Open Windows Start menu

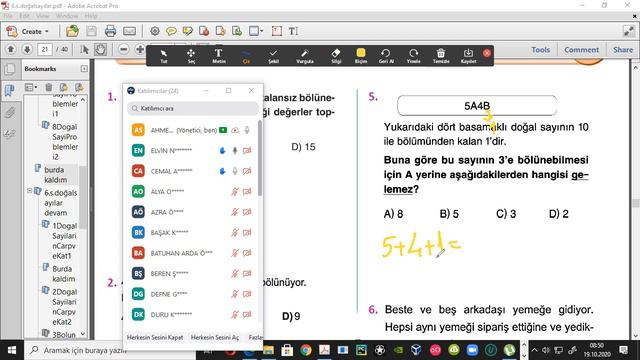12,350
